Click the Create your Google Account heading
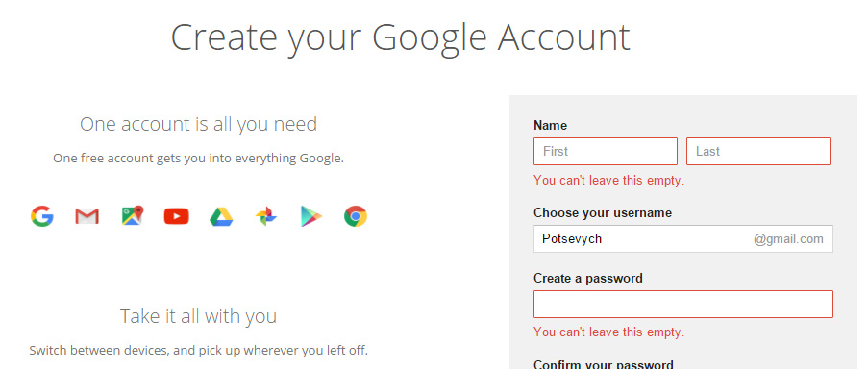The height and width of the screenshot is (369, 868). coord(400,38)
